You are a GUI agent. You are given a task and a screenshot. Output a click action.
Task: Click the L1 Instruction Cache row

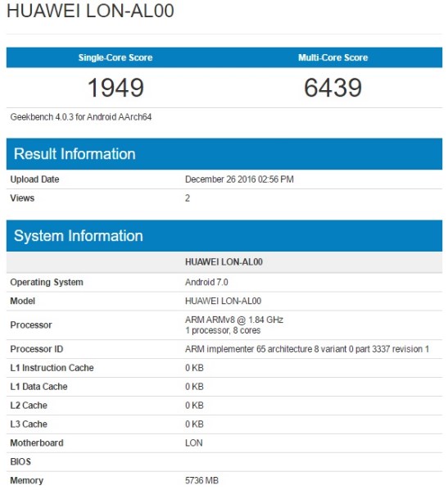(224, 368)
